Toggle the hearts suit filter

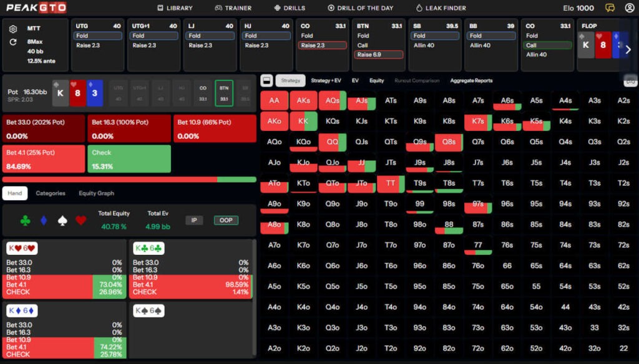pyautogui.click(x=80, y=219)
